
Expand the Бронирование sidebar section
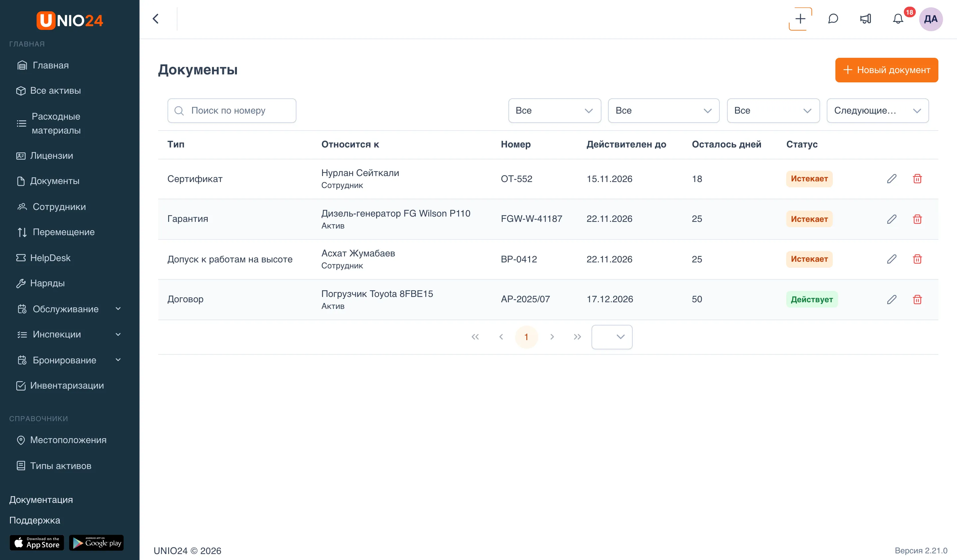pyautogui.click(x=69, y=360)
